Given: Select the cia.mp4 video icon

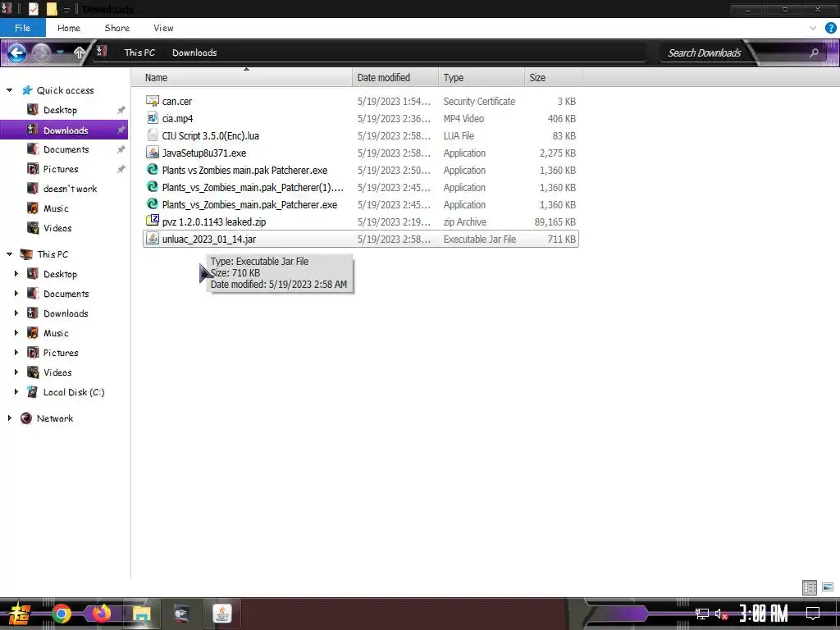Looking at the screenshot, I should point(152,118).
